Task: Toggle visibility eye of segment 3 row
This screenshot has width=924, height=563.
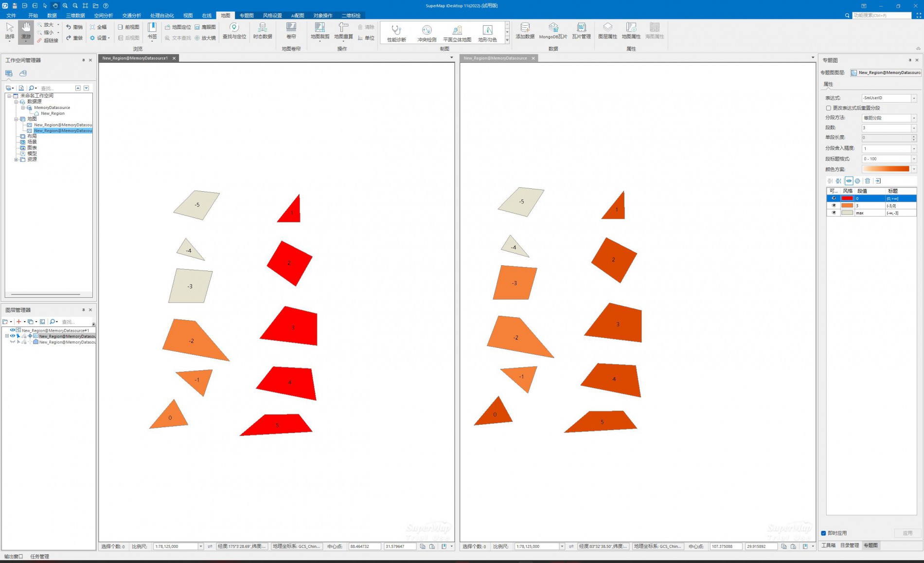Action: tap(834, 205)
